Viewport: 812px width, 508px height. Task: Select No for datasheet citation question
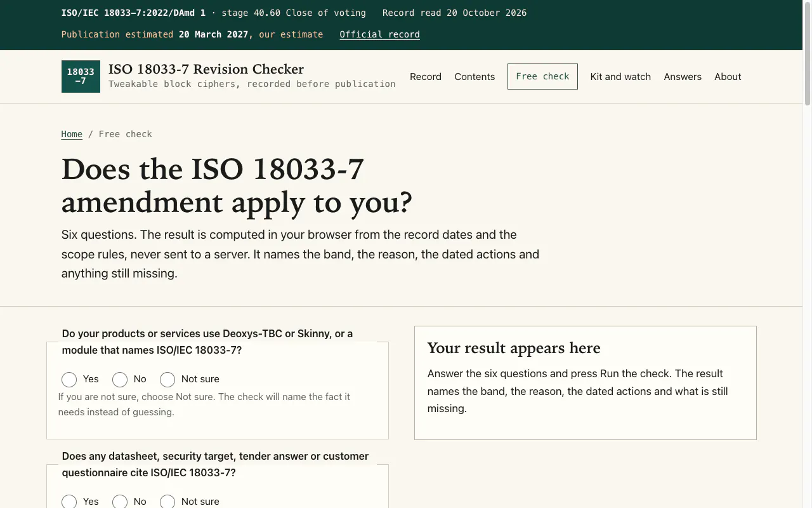(x=120, y=502)
